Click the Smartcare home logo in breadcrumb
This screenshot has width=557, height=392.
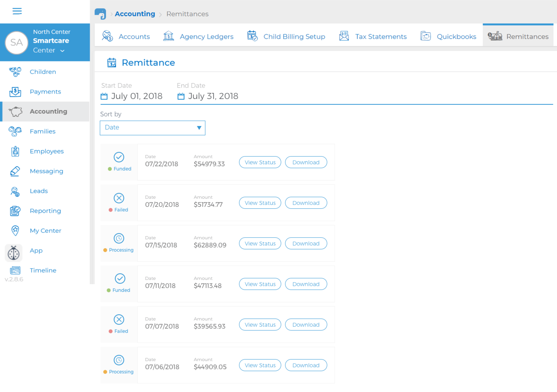pos(100,14)
